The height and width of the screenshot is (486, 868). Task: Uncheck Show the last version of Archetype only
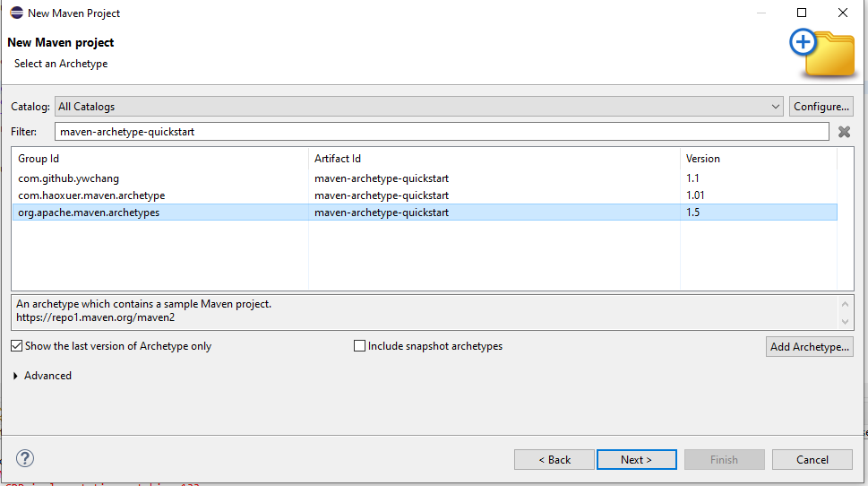[x=17, y=346]
